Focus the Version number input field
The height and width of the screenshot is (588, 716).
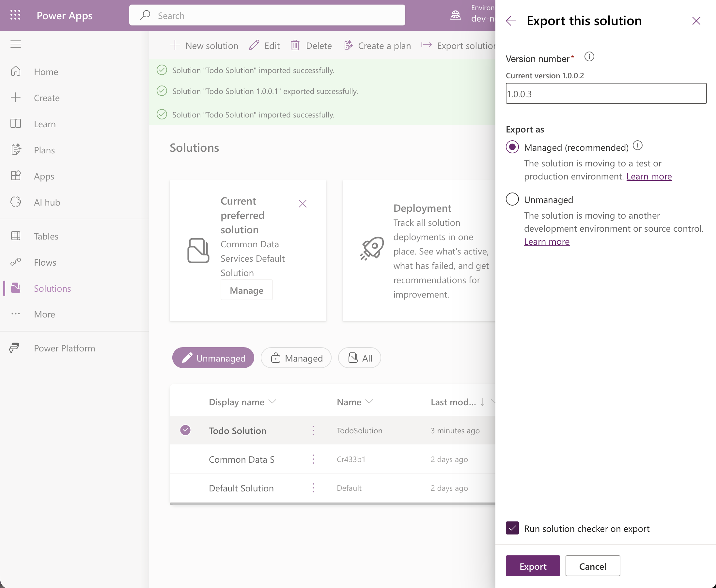pos(606,93)
